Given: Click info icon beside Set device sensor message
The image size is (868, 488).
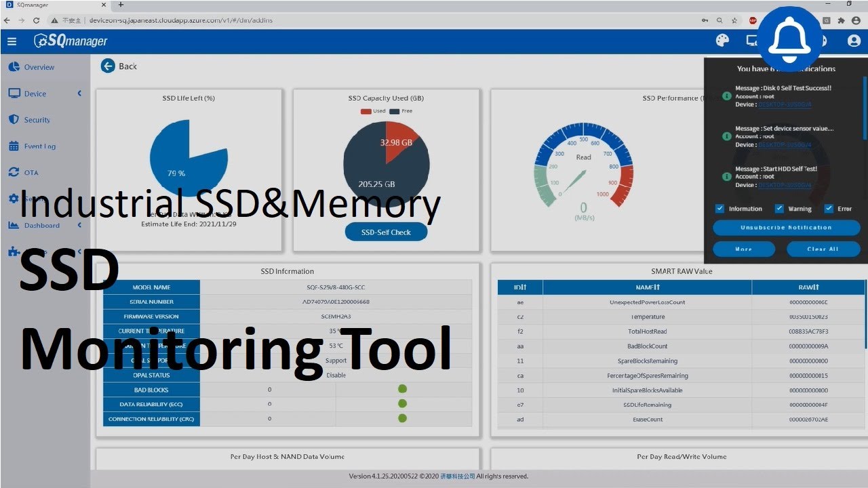Looking at the screenshot, I should pyautogui.click(x=726, y=136).
